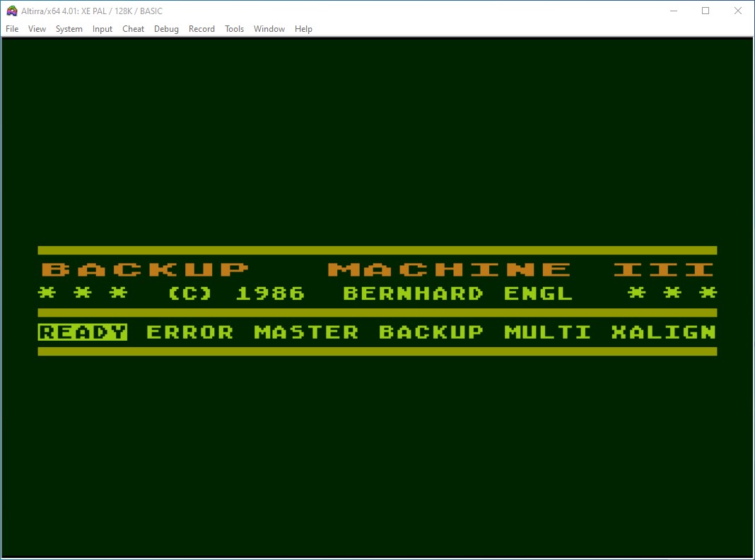Select the highlighted READY option

(x=83, y=332)
